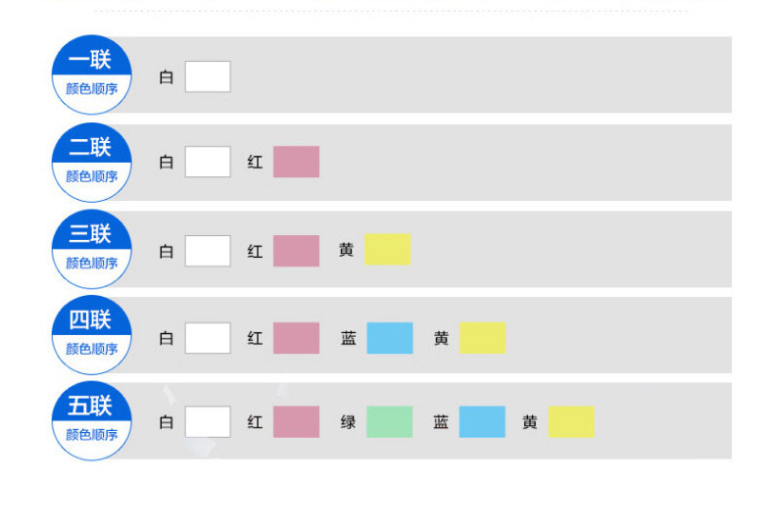Choose the 四联 color order badge
The image size is (774, 532).
point(91,334)
